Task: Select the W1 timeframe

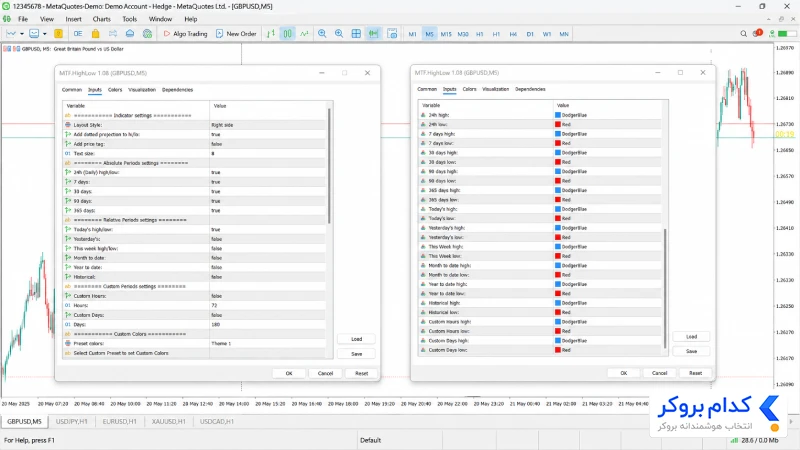Action: point(546,34)
